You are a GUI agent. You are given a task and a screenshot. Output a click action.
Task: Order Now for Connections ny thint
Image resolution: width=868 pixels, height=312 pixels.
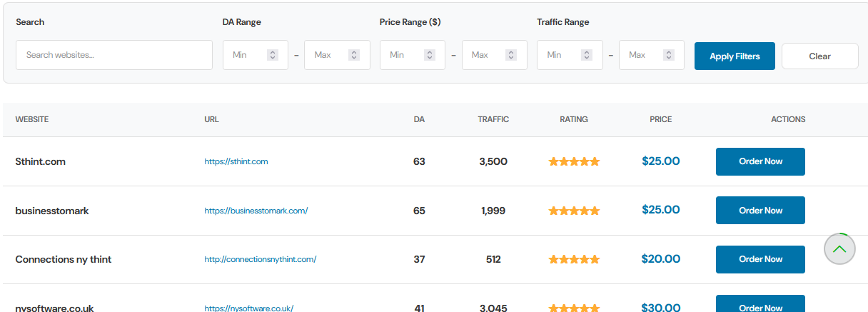(x=760, y=259)
